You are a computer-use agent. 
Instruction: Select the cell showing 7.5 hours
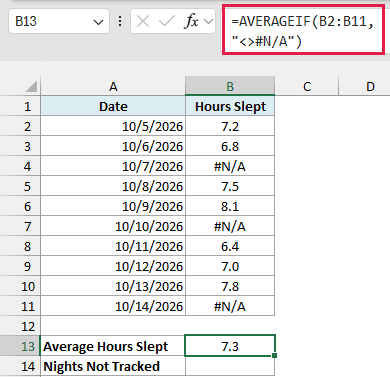coord(230,186)
